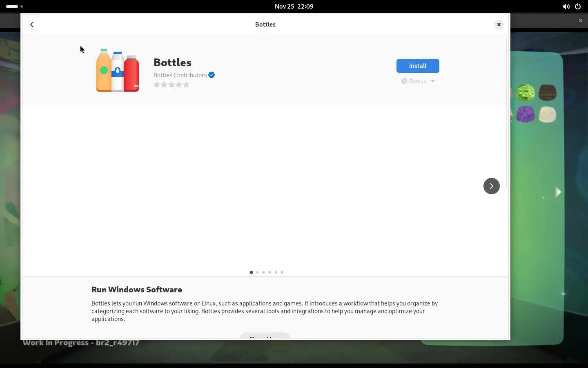Select the first screenshot carousel dot
Screen dimensions: 588x368
pyautogui.click(x=251, y=272)
